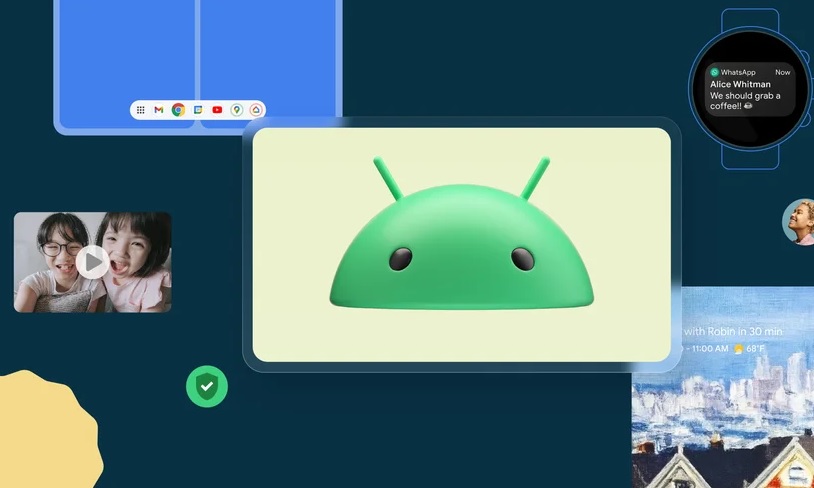
Task: Open the app launcher grid in the taskbar
Action: click(x=141, y=110)
